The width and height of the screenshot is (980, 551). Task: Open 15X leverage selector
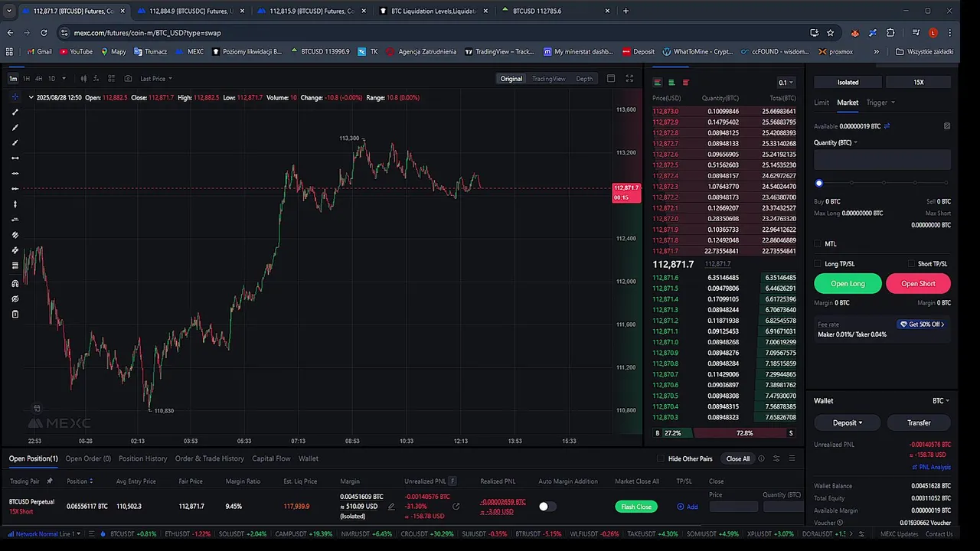tap(918, 82)
